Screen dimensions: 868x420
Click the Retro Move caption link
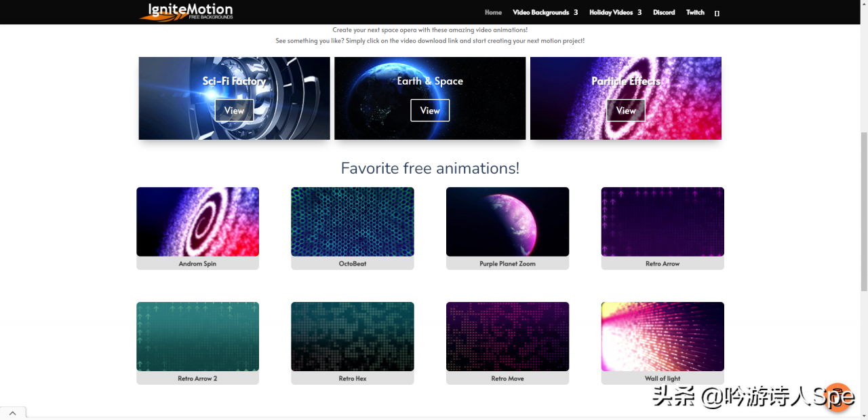click(507, 379)
